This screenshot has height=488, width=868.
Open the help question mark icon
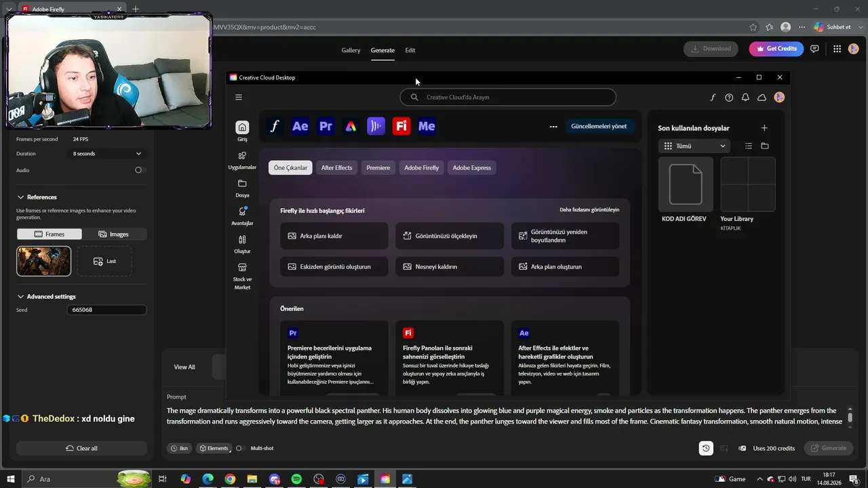click(x=729, y=98)
